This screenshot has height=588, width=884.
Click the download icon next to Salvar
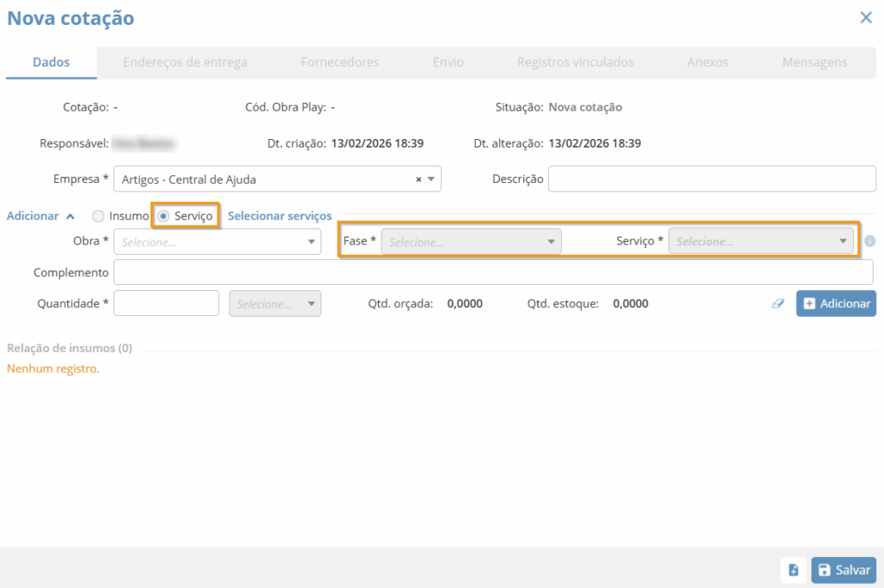pos(793,570)
